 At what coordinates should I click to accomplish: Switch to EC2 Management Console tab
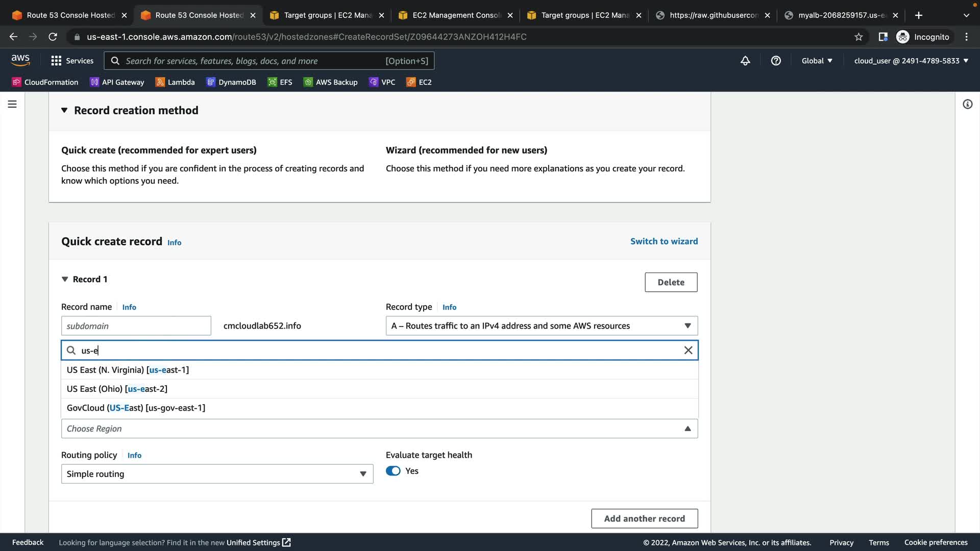coord(456,15)
